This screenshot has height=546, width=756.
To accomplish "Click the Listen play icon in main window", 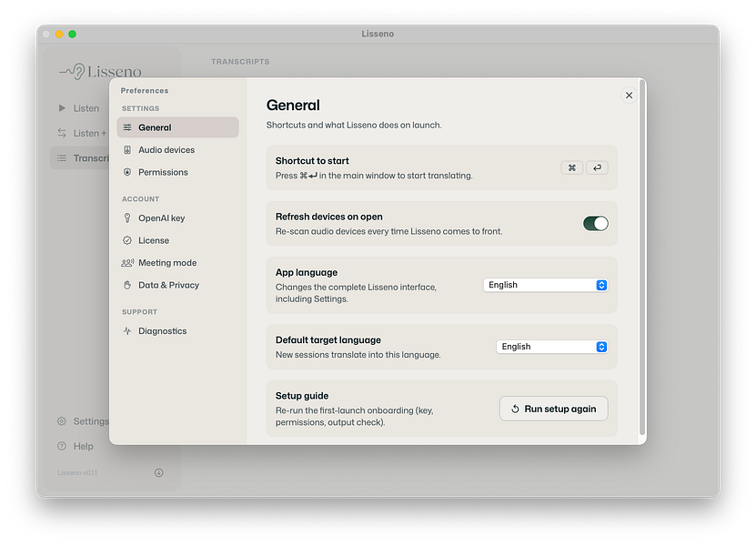I will click(62, 108).
